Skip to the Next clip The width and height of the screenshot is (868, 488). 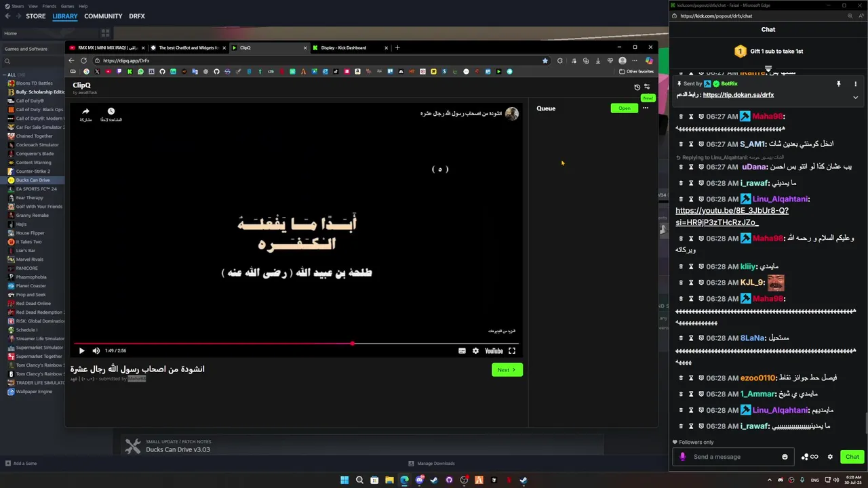pyautogui.click(x=507, y=369)
